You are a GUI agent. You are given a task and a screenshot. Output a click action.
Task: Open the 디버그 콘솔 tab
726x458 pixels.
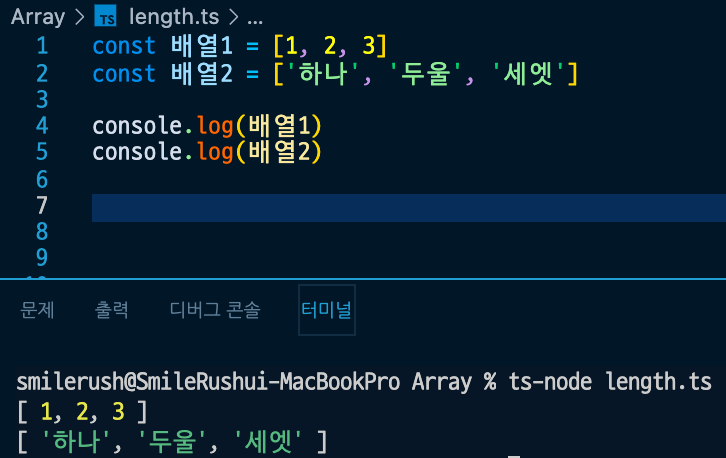[x=215, y=310]
